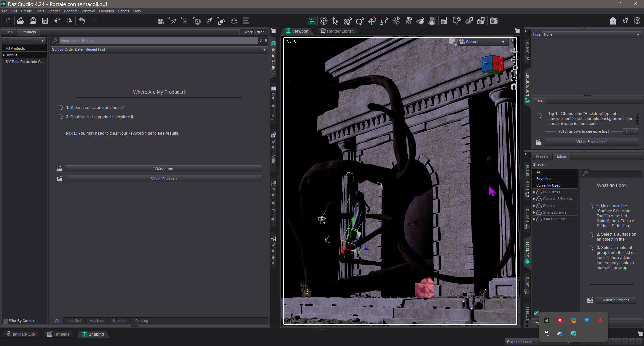The width and height of the screenshot is (644, 346).
Task: Click the NVIDIA icon in system tray
Action: coord(547,320)
